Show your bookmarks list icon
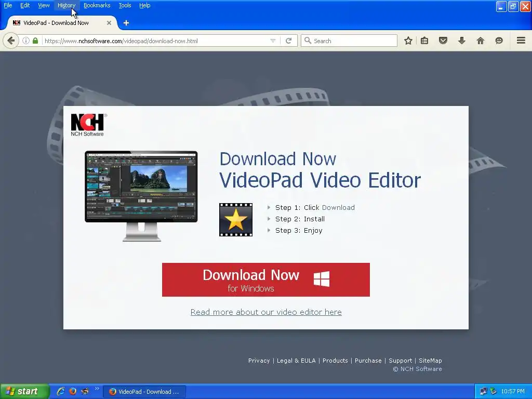Image resolution: width=532 pixels, height=399 pixels. [424, 41]
